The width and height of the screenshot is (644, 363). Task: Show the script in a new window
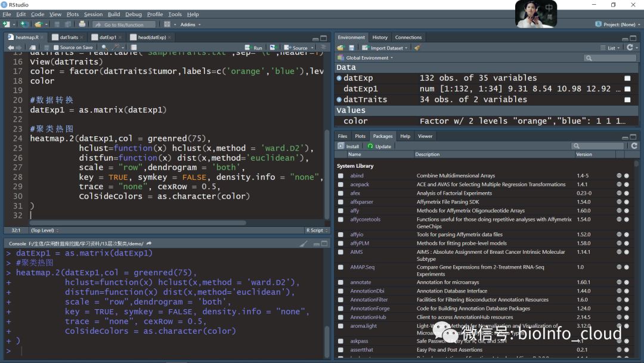[33, 48]
